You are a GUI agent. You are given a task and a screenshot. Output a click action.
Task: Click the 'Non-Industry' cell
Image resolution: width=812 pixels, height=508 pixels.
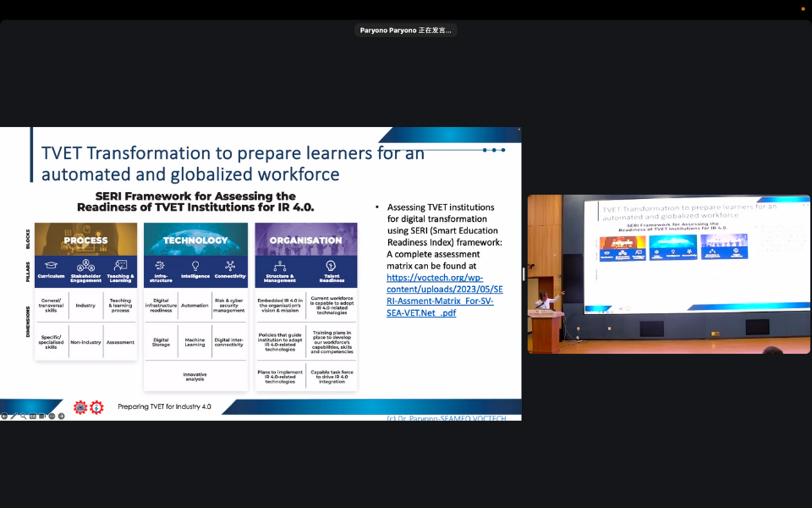(85, 342)
